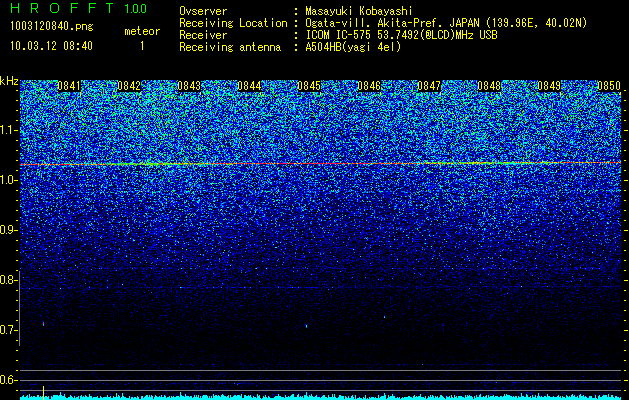Screen dimensions: 629x400
Task: Click the 0850 time marker
Action: tap(609, 86)
